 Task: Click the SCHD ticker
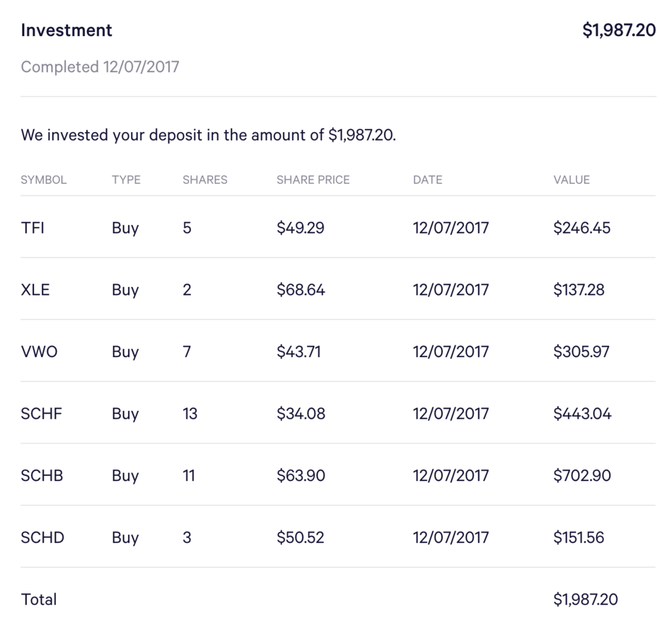[43, 538]
